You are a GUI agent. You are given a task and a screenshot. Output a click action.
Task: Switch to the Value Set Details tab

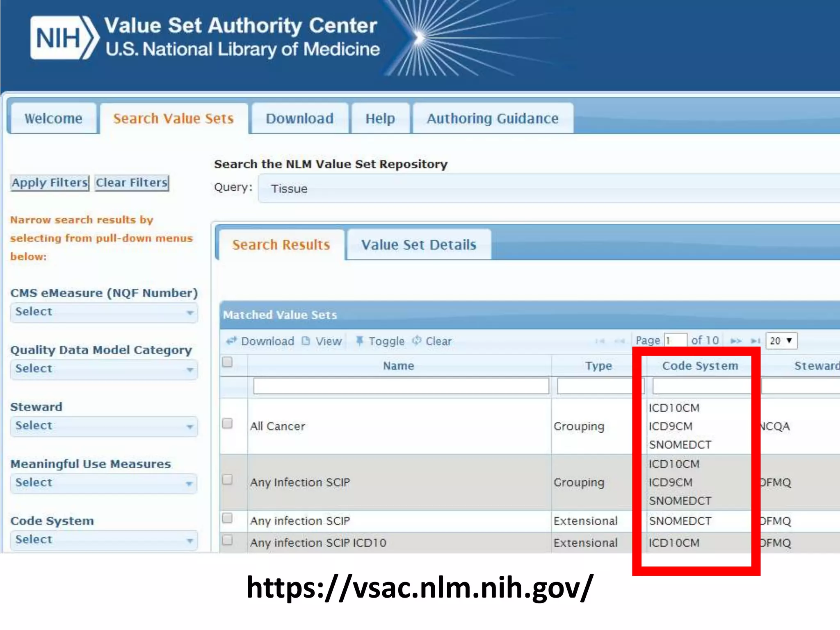(419, 245)
